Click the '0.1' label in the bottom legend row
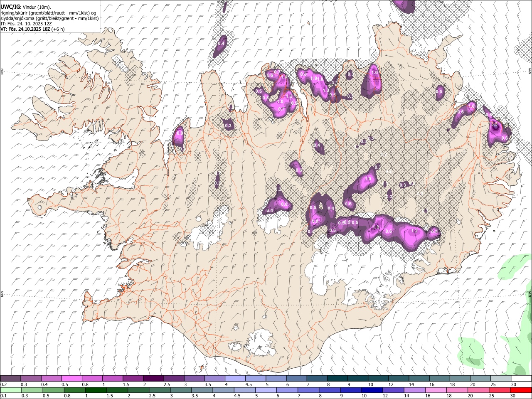 4,396
